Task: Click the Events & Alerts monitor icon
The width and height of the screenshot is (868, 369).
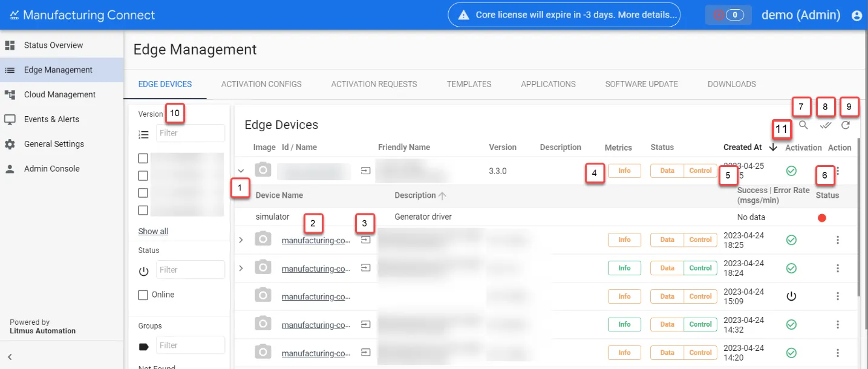Action: point(10,119)
